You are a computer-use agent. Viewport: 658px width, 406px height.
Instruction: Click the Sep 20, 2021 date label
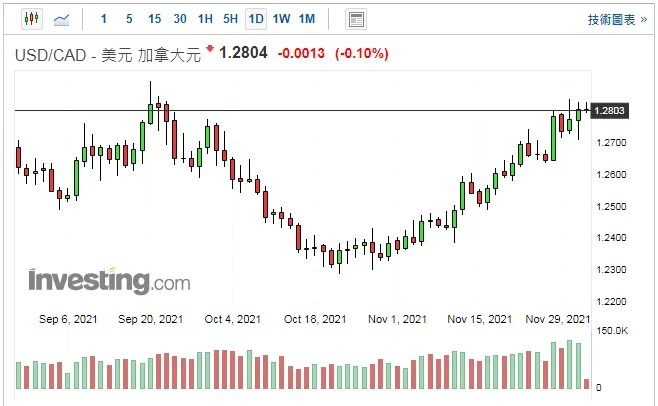click(x=151, y=320)
